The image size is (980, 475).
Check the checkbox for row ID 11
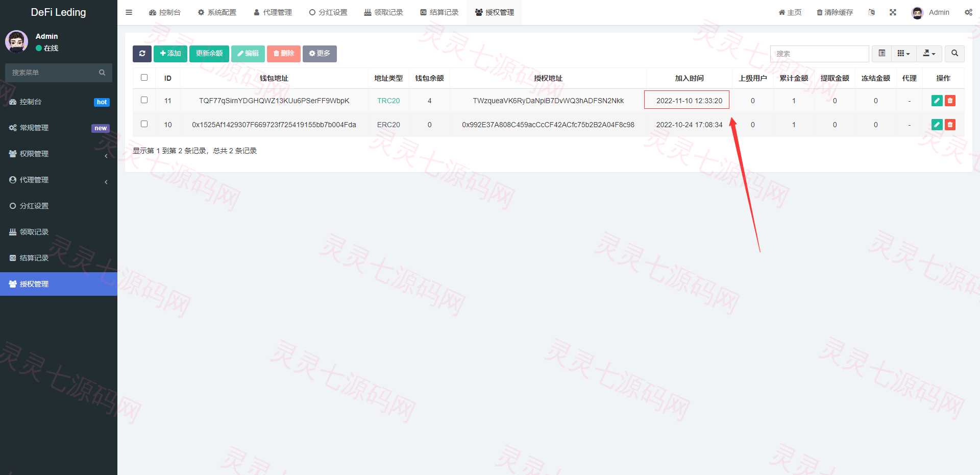[x=144, y=100]
